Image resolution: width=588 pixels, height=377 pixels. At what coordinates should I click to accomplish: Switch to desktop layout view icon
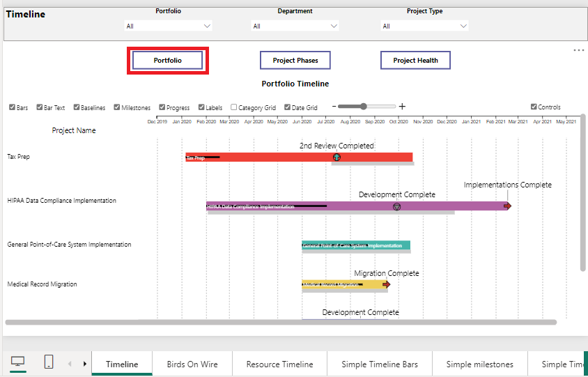(17, 362)
